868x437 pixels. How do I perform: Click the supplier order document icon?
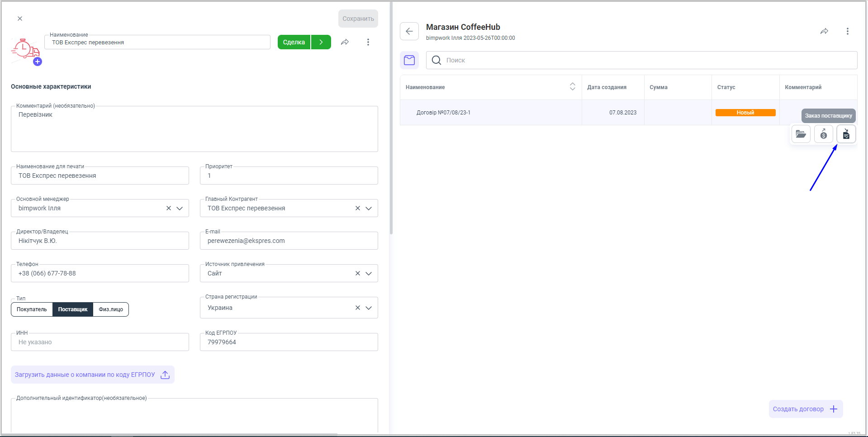846,134
